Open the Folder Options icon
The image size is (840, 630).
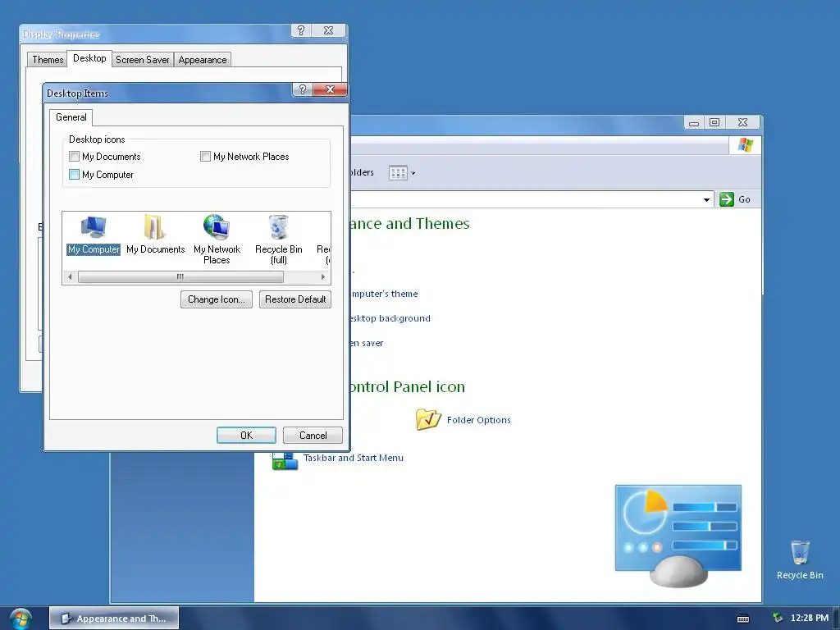point(428,419)
